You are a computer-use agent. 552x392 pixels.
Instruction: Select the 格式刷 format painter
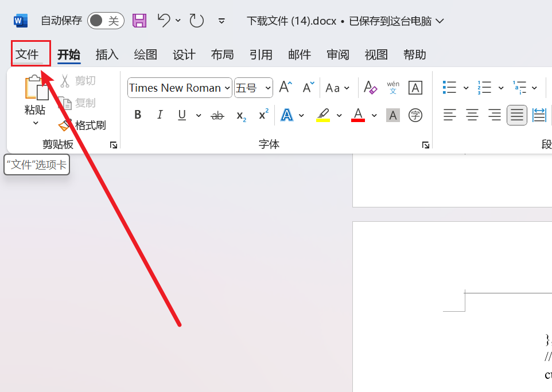point(82,125)
